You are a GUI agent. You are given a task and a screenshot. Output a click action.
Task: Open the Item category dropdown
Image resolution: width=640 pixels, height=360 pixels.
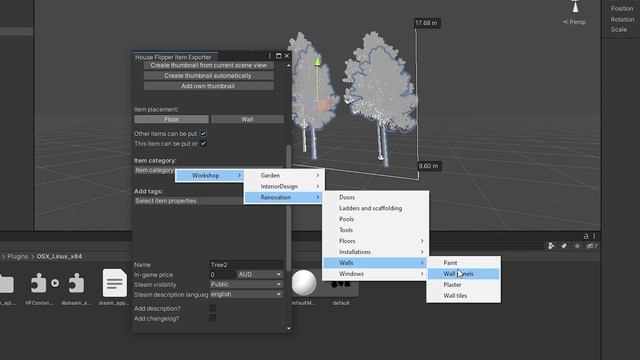tap(155, 170)
